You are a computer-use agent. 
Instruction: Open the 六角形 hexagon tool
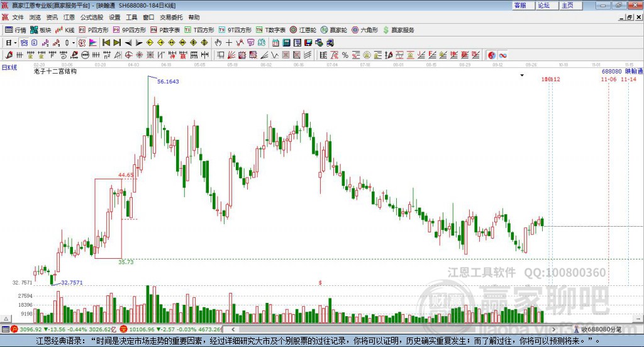pyautogui.click(x=365, y=30)
